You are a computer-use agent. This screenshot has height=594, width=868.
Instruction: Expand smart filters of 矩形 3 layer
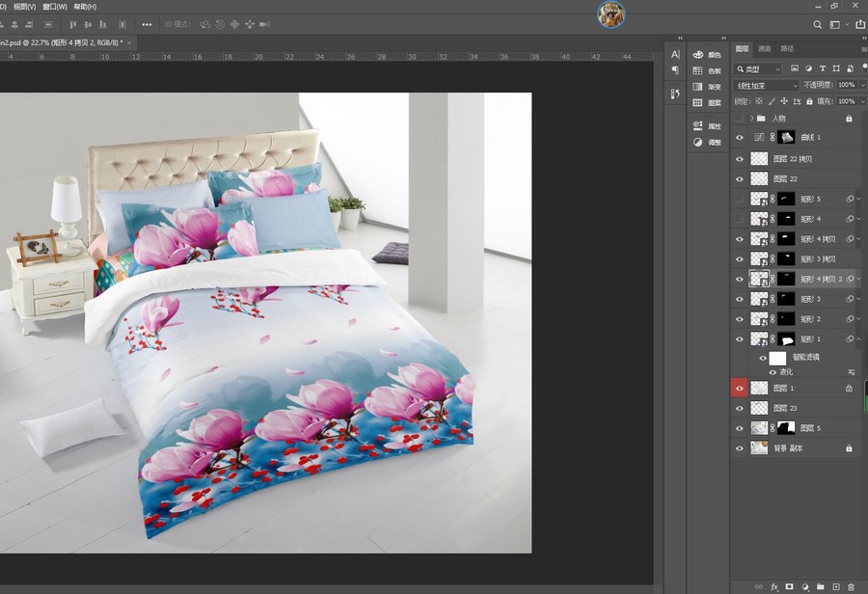(x=858, y=299)
